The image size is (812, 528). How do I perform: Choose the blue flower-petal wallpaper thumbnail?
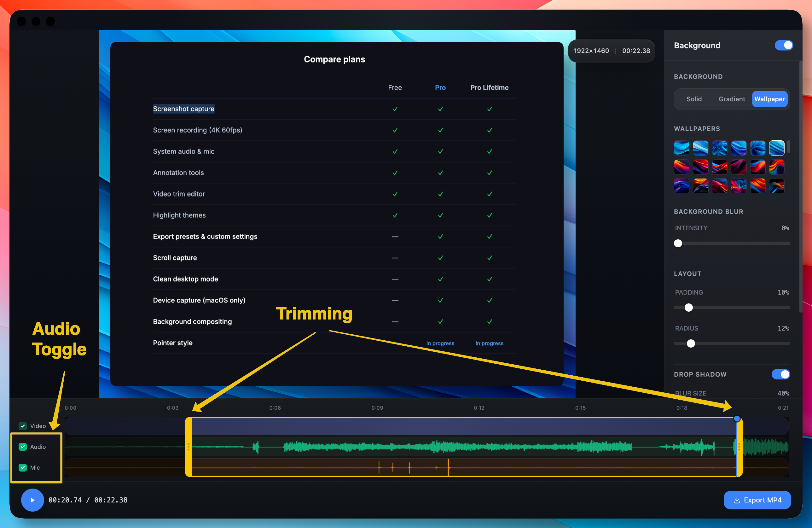point(720,148)
